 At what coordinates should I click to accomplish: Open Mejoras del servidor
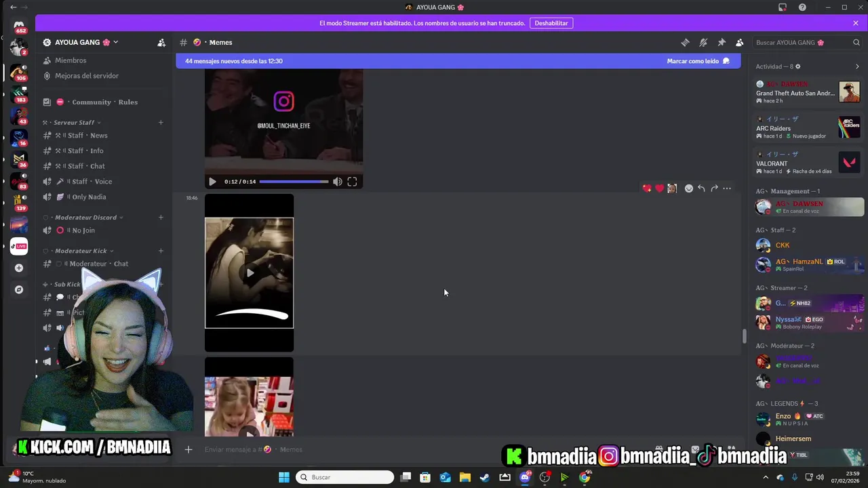(x=86, y=76)
